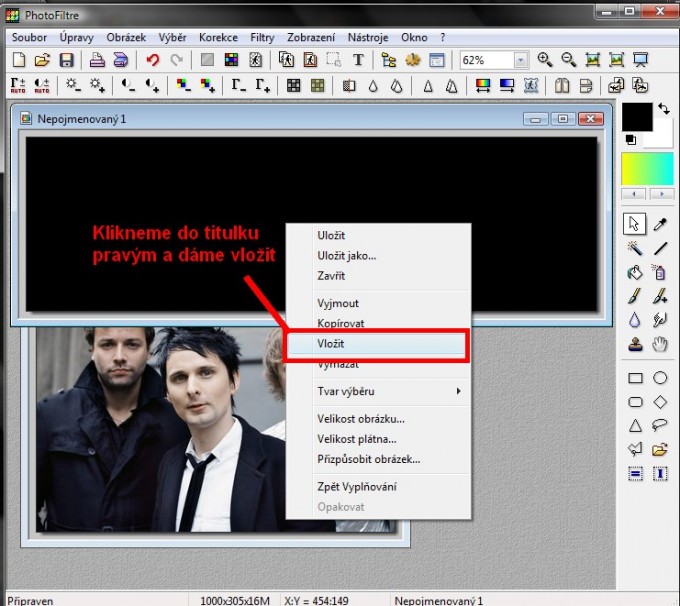This screenshot has width=680, height=606.
Task: Save image with the floppy disk icon
Action: (x=66, y=60)
